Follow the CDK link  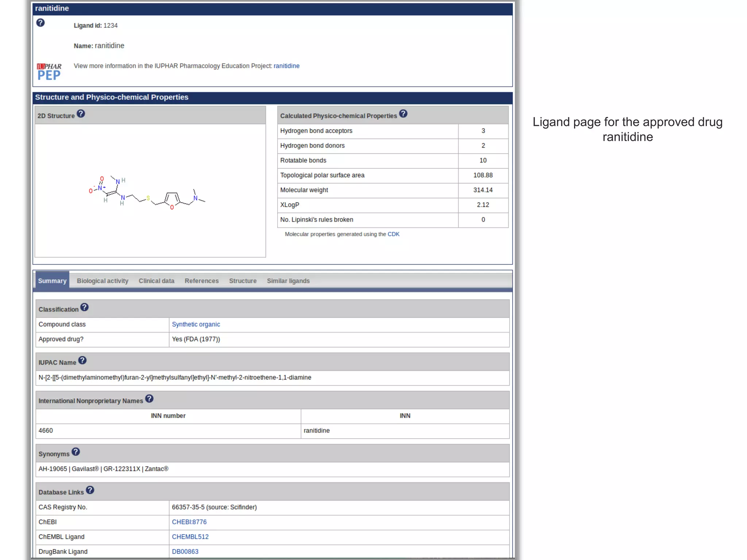(394, 234)
